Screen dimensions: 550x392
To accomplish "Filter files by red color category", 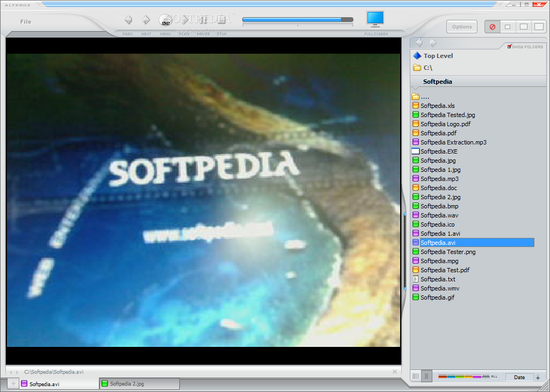I will (x=443, y=376).
